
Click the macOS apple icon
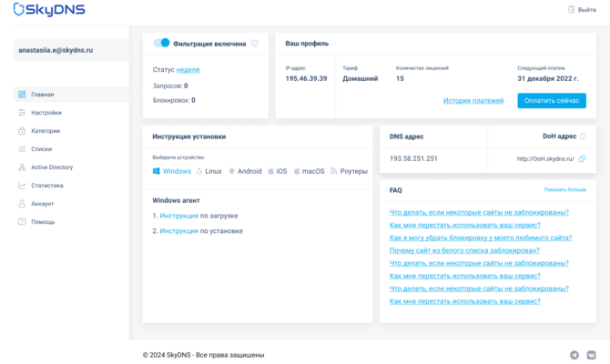(x=297, y=171)
